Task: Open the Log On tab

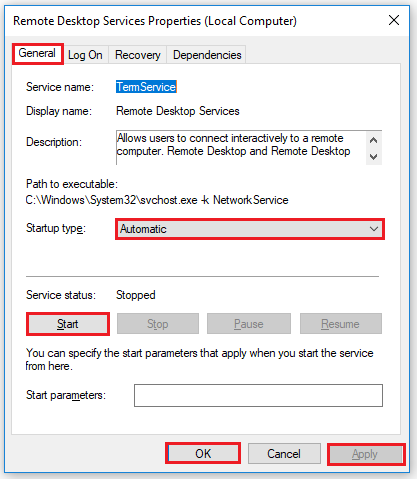Action: pyautogui.click(x=85, y=55)
